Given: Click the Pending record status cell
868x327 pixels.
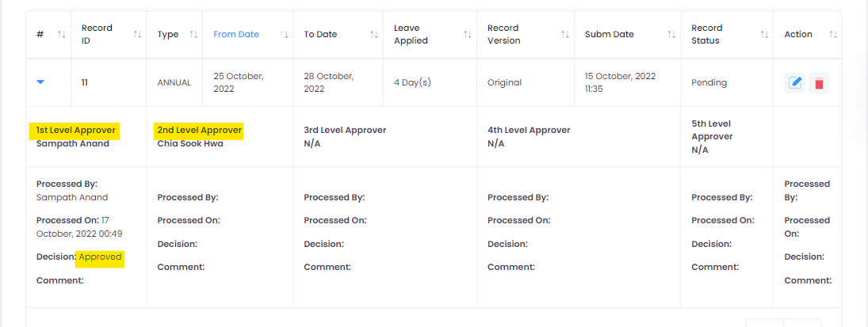Looking at the screenshot, I should (709, 82).
